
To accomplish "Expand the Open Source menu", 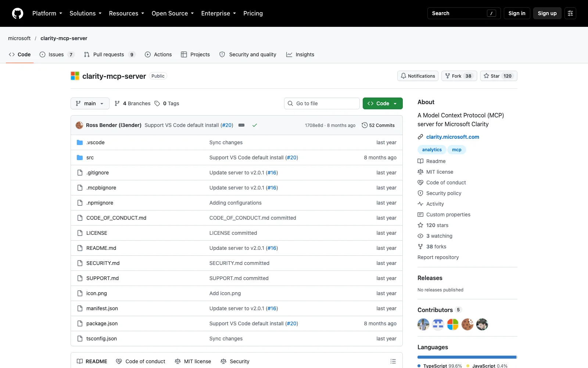I will [x=173, y=13].
